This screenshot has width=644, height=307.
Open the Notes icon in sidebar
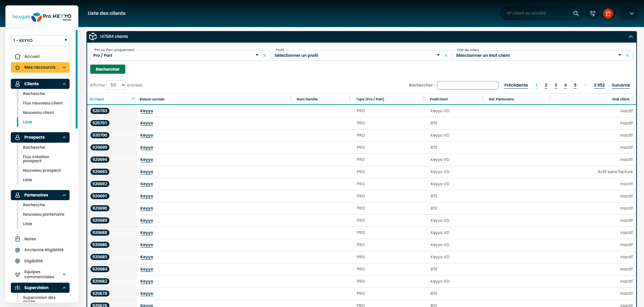click(18, 239)
